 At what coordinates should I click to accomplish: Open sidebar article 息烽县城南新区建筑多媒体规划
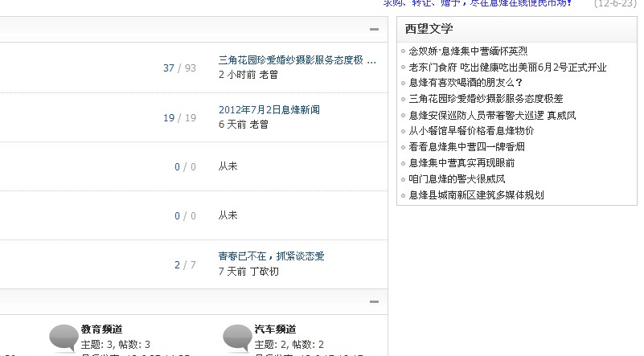coord(477,195)
